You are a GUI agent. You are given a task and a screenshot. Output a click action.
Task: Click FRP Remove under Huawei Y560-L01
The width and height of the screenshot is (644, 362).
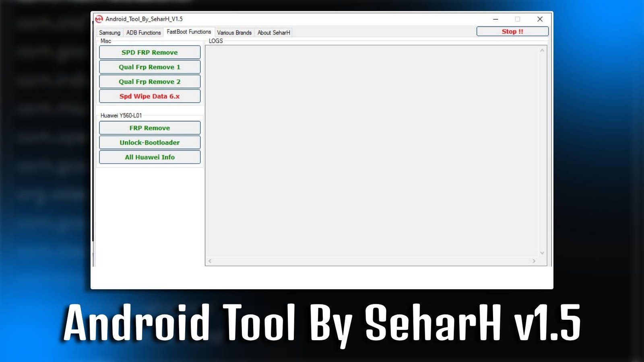click(149, 128)
